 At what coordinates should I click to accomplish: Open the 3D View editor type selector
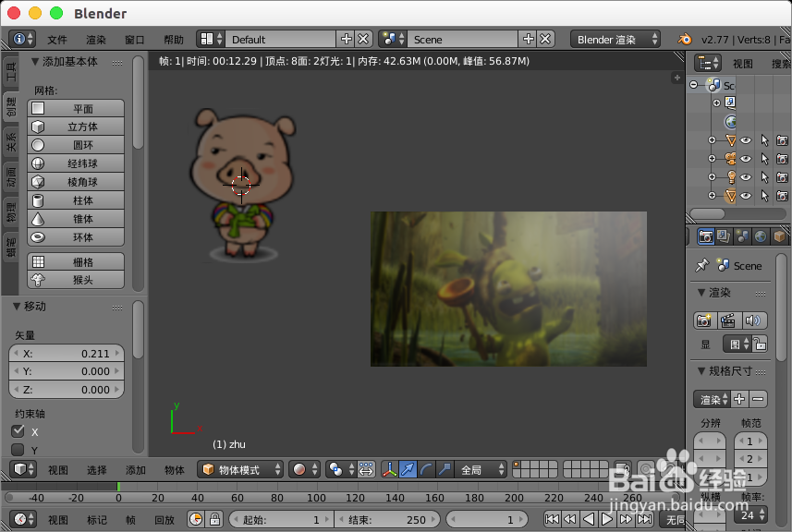click(x=23, y=469)
